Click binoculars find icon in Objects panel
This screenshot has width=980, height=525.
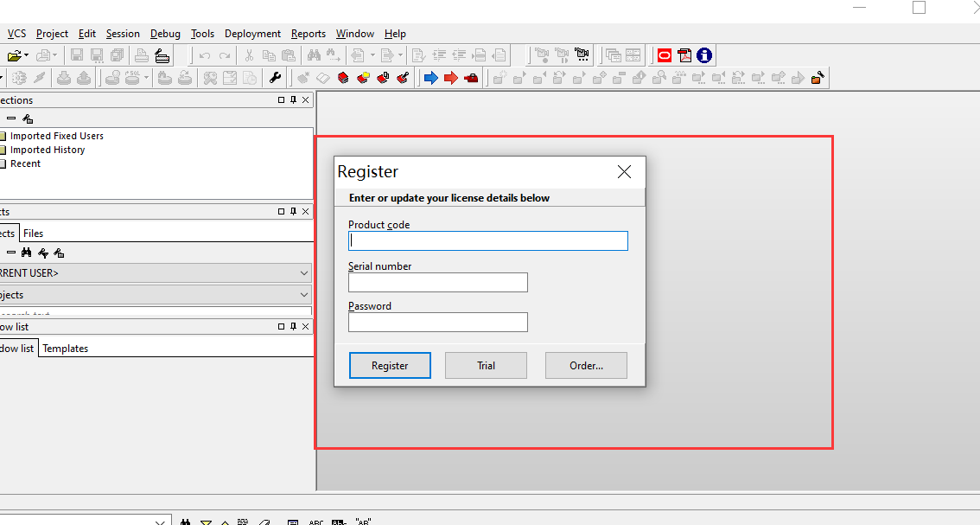pyautogui.click(x=26, y=253)
